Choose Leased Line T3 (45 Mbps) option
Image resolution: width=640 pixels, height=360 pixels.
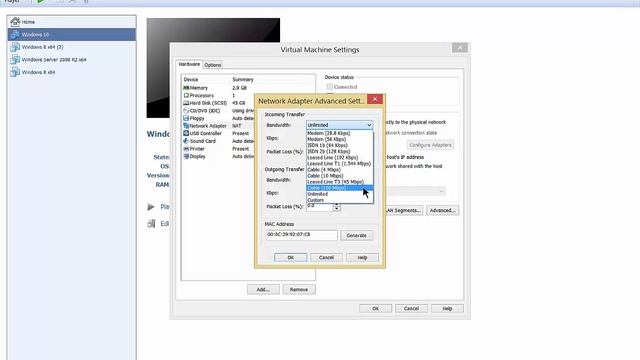[x=340, y=182]
